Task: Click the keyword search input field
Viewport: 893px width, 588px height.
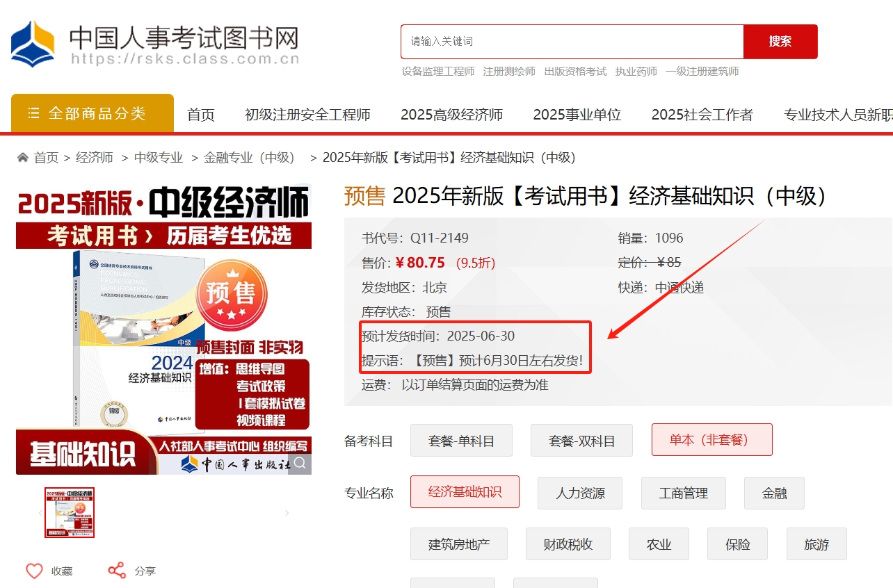Action: click(572, 42)
